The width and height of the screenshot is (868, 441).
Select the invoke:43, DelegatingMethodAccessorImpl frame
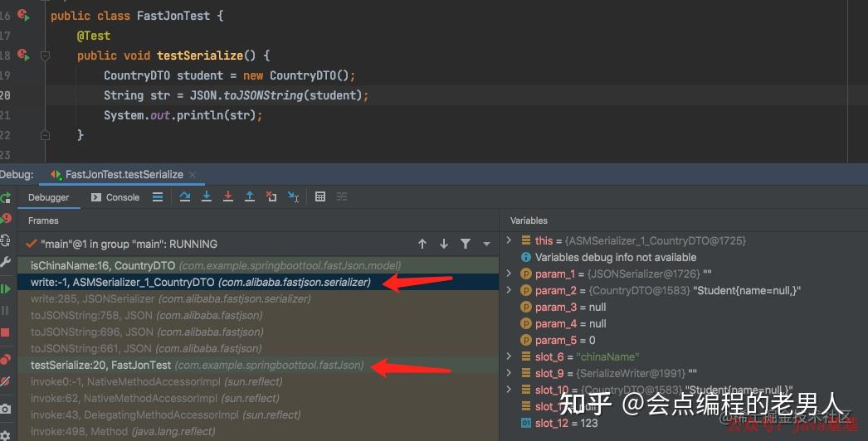(258, 415)
